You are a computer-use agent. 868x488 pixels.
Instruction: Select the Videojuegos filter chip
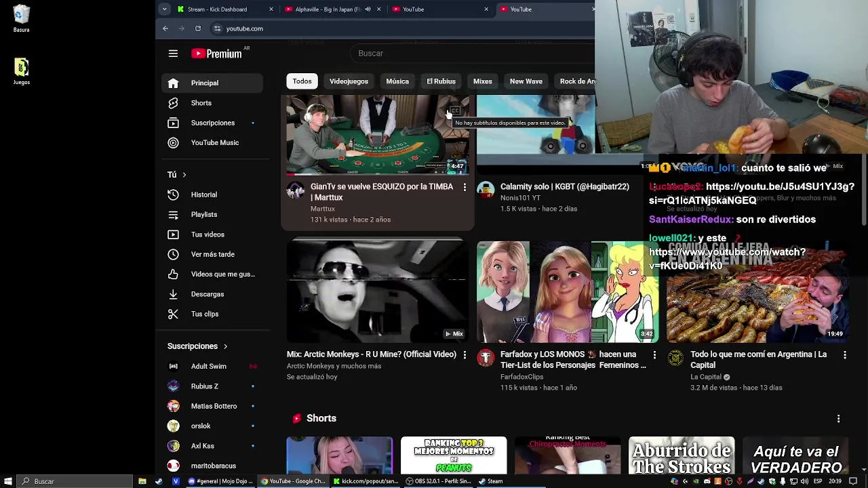349,81
